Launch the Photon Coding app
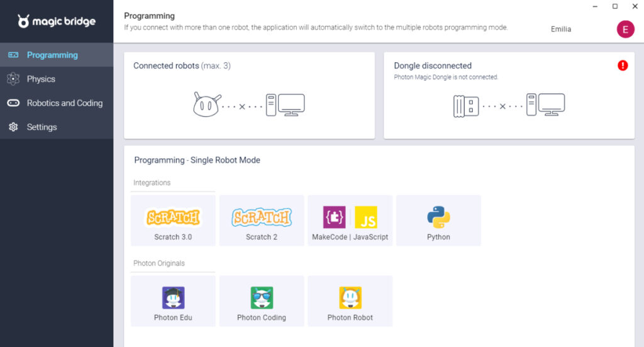Viewport: 644px width, 347px height. [262, 300]
